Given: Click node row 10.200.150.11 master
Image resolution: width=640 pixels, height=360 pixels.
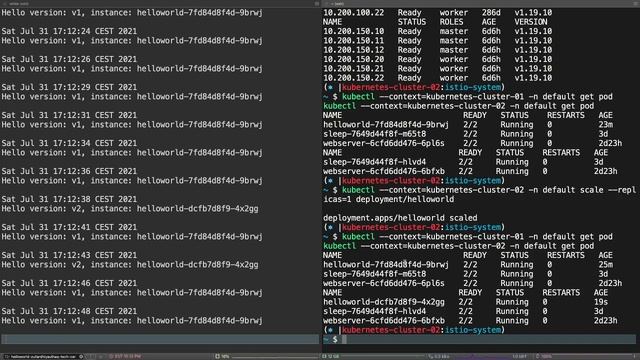Looking at the screenshot, I should pos(438,41).
